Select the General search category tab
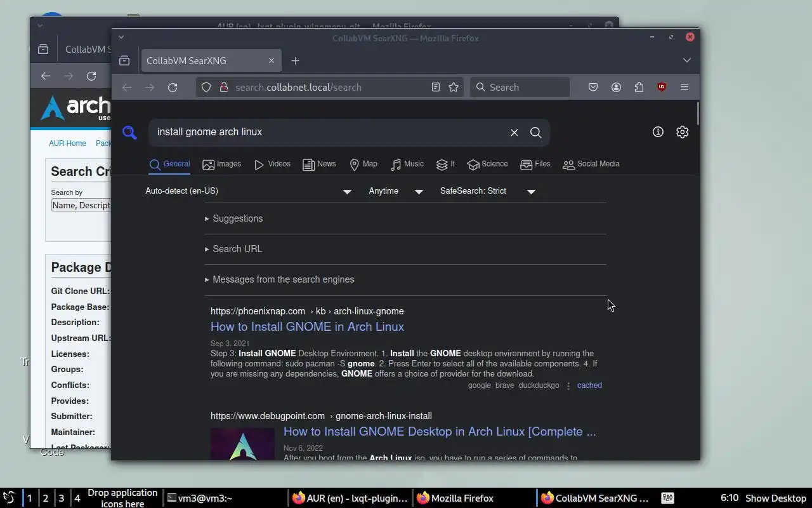 click(169, 164)
